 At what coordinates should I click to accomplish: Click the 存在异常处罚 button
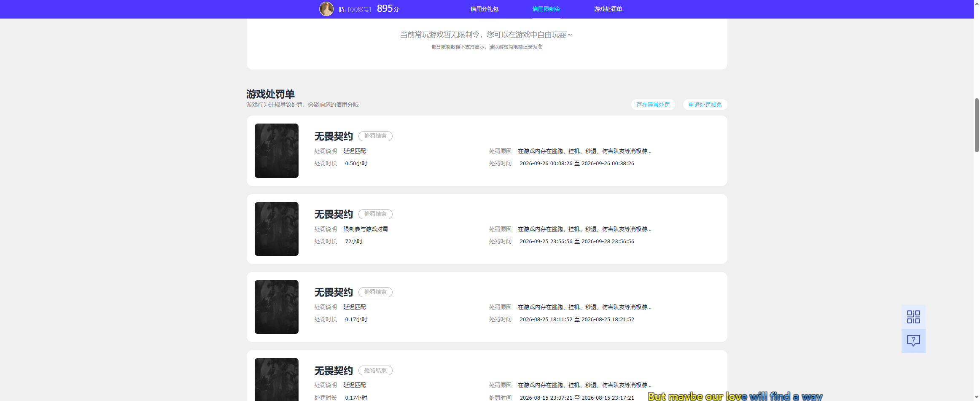[x=653, y=105]
